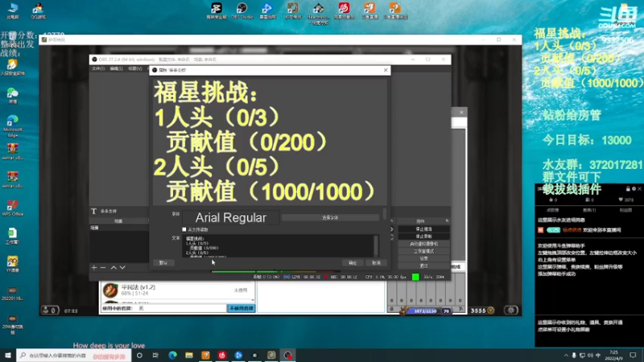Open 设置 (Settings) in OBS controls
The image size is (644, 362).
pyautogui.click(x=424, y=258)
